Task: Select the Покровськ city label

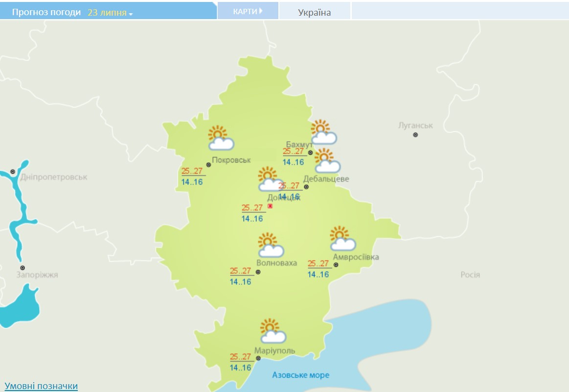Action: 231,160
